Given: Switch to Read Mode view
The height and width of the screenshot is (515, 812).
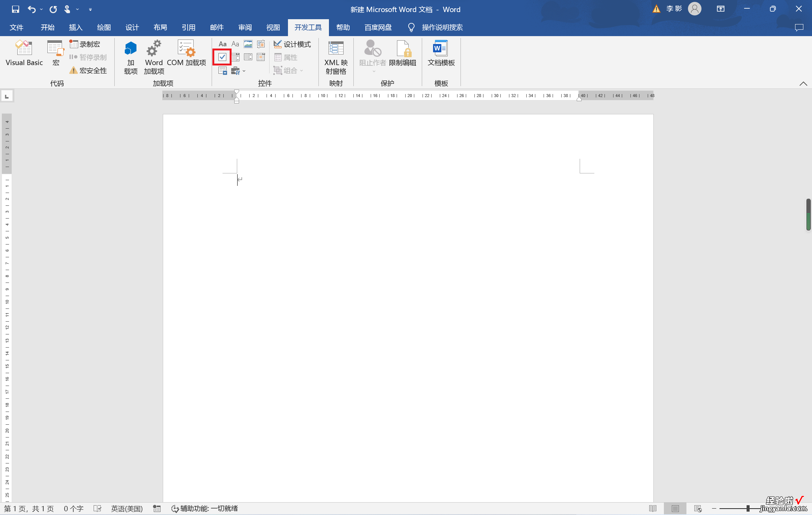Looking at the screenshot, I should pos(653,509).
